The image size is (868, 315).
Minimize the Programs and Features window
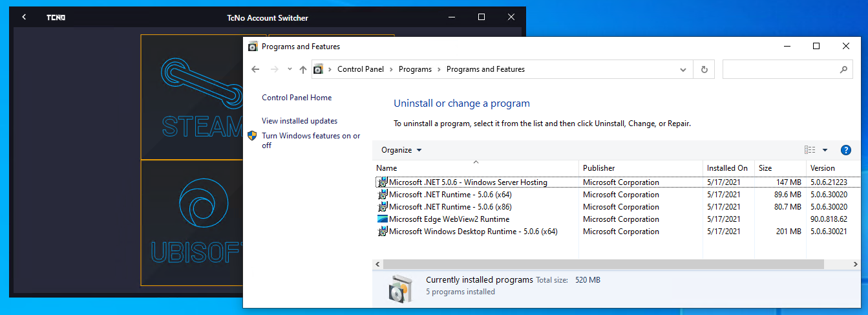point(787,47)
